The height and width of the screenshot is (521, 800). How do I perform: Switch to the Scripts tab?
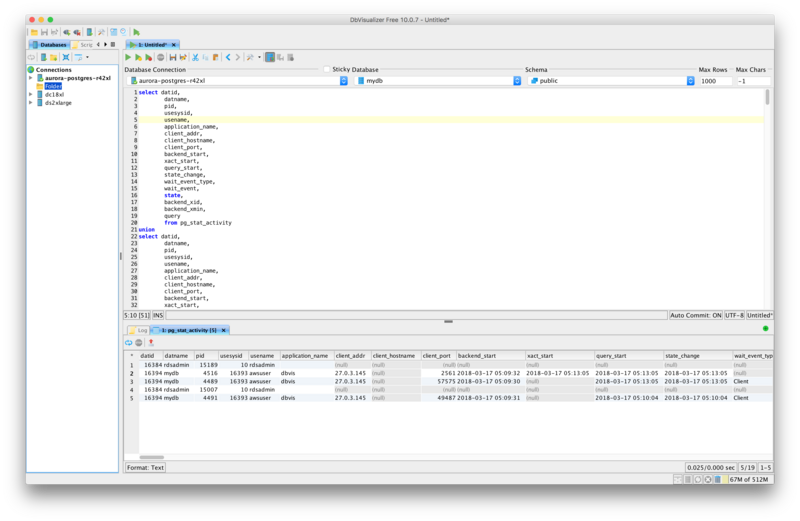tap(82, 44)
